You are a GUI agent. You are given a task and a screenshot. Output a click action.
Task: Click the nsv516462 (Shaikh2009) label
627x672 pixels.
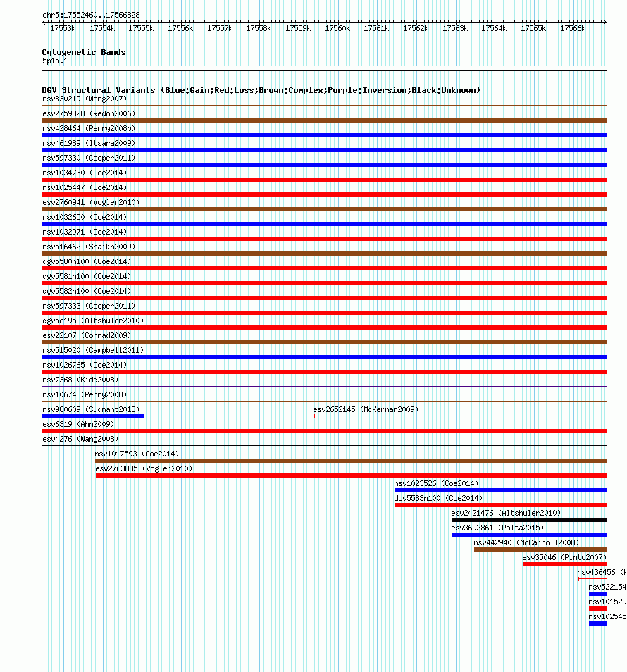pos(89,247)
